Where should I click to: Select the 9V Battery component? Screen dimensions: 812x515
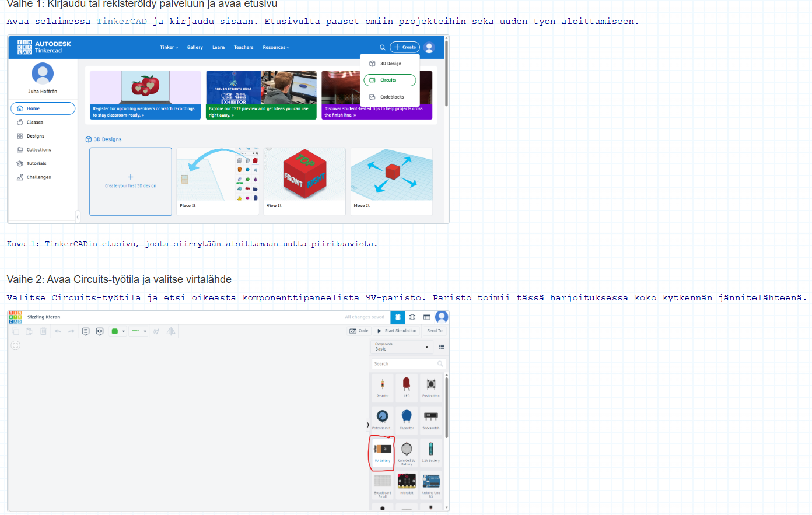(x=383, y=452)
